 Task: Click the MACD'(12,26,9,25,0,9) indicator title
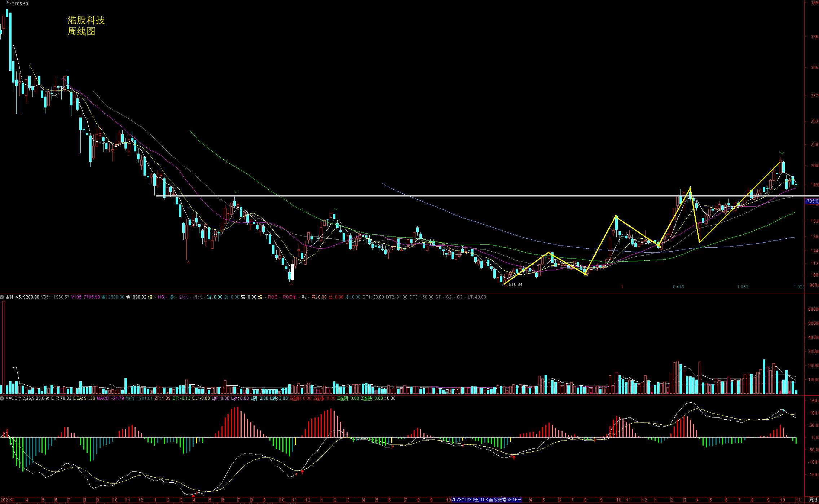coord(27,398)
